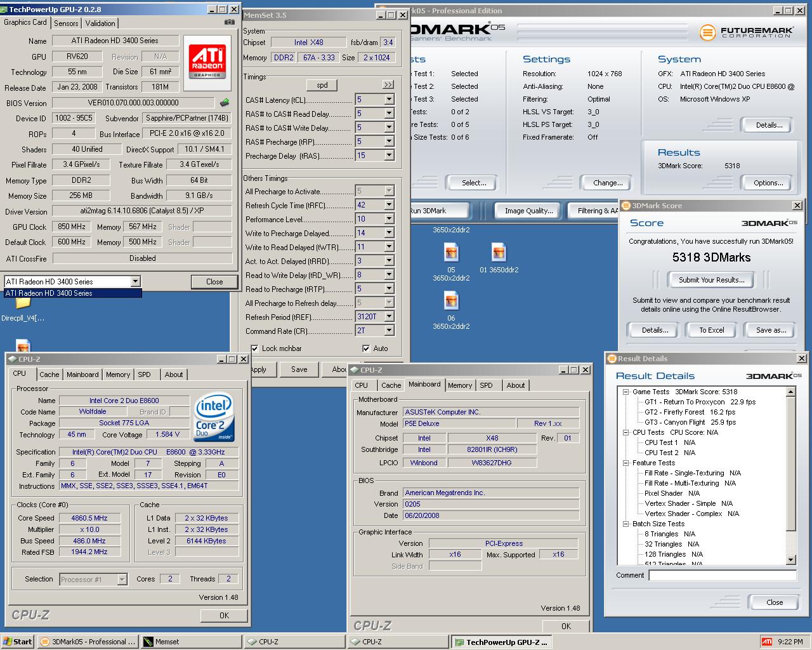Click the Futuremark Corporation logo
The width and height of the screenshot is (812, 650).
pos(746,31)
